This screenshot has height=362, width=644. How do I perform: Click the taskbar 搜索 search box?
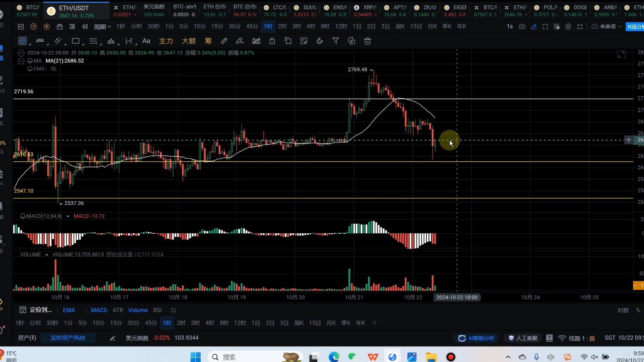click(255, 357)
